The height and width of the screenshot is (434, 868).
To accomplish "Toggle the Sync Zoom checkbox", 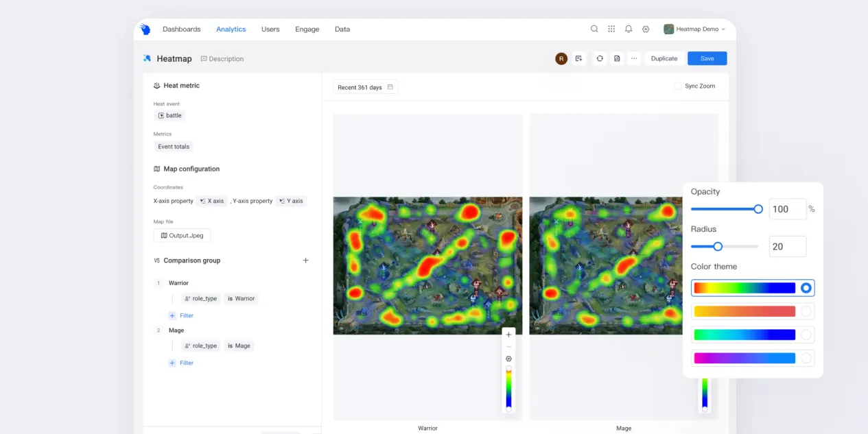I will point(678,86).
